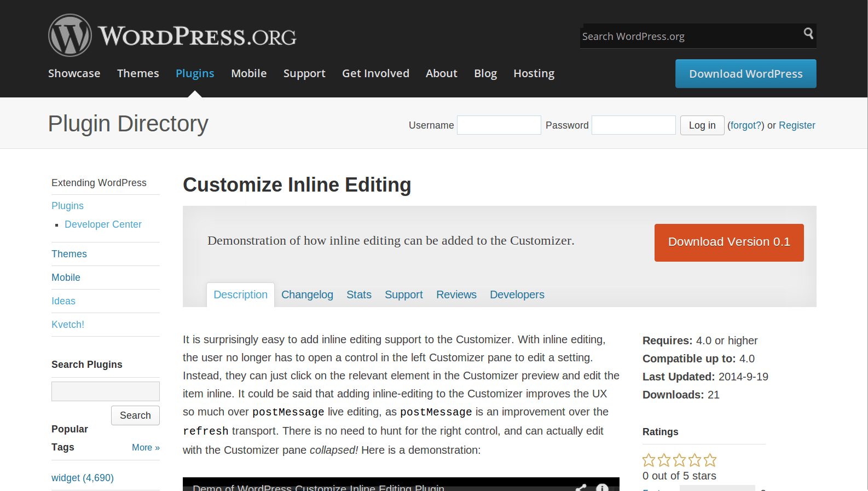
Task: Click the Last Updated 2014-9-19 text
Action: (705, 377)
